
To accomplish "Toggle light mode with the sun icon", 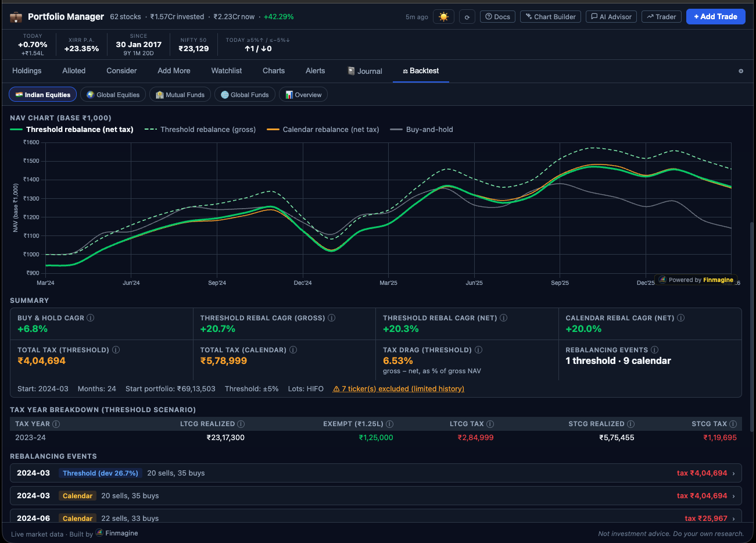I will (x=443, y=17).
